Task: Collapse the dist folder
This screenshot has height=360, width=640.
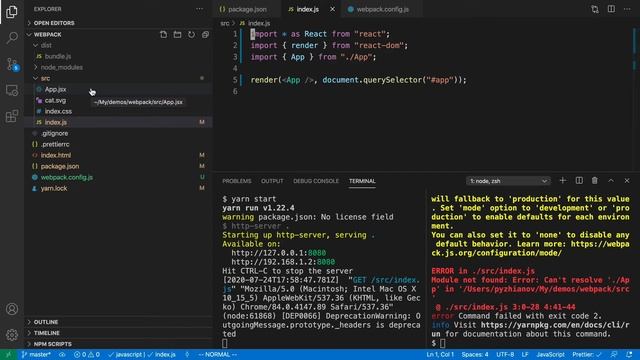Action: coord(118,45)
